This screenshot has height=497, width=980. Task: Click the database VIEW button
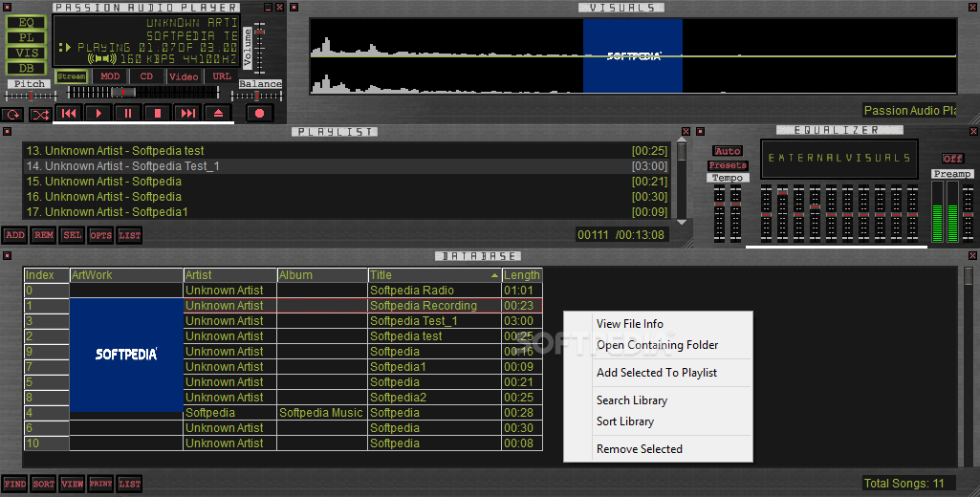(73, 484)
